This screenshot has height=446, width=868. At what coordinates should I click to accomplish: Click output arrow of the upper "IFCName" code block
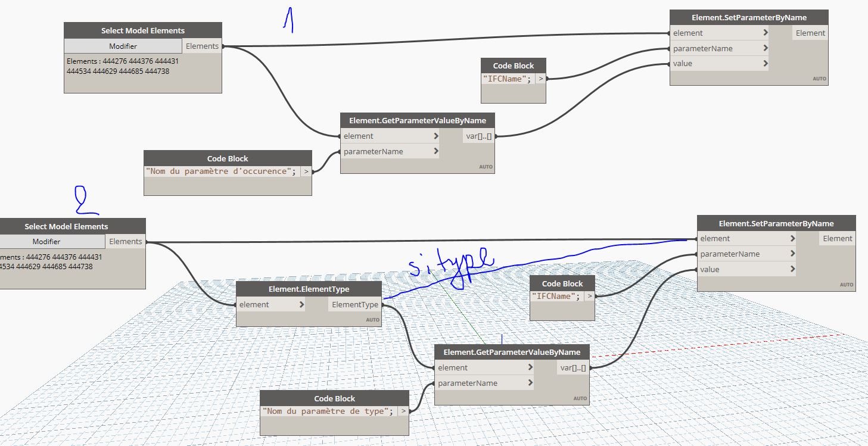pyautogui.click(x=540, y=79)
